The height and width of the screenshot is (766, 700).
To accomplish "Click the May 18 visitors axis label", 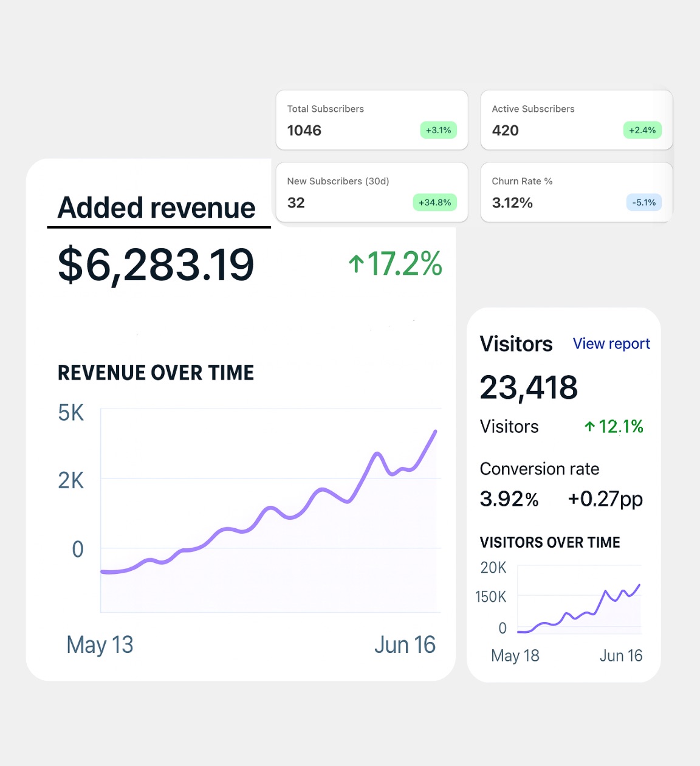I will 515,656.
